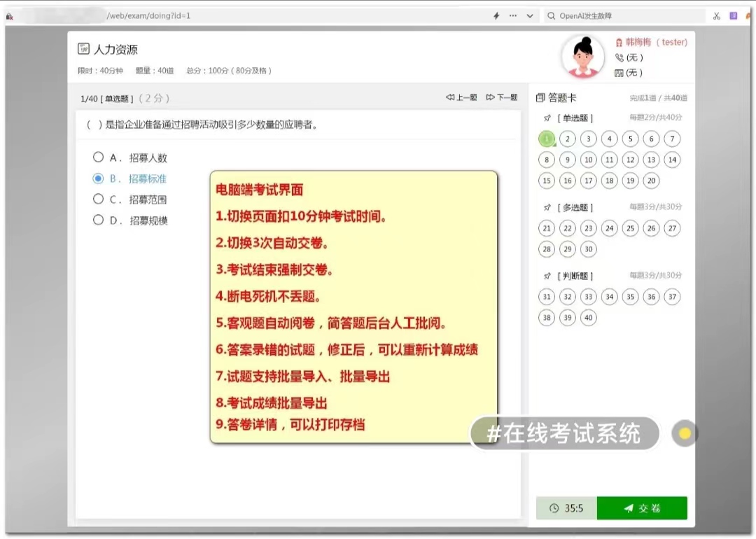
Task: Select question 11 circle
Action: pos(610,160)
